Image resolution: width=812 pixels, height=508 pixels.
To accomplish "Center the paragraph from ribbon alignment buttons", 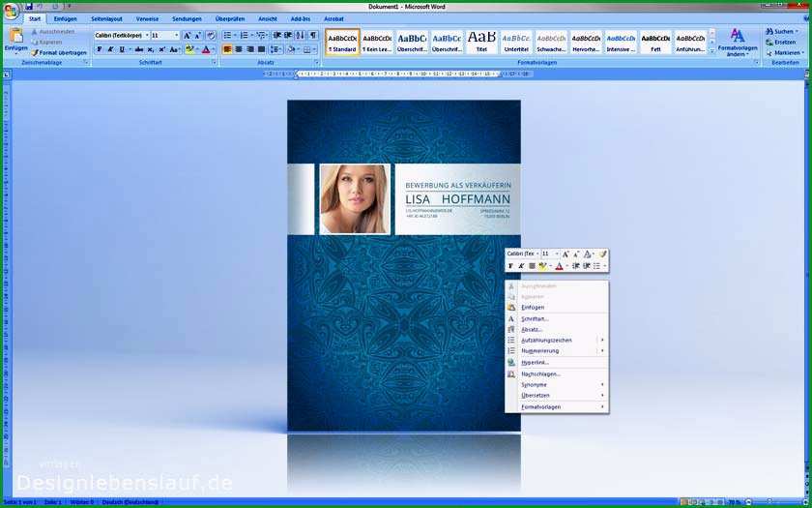I will (239, 49).
